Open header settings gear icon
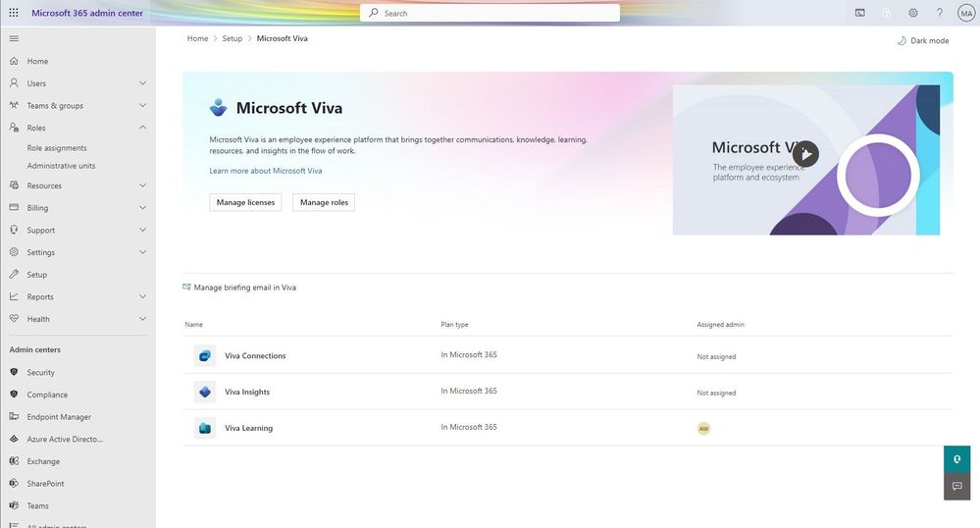The image size is (980, 528). 913,13
